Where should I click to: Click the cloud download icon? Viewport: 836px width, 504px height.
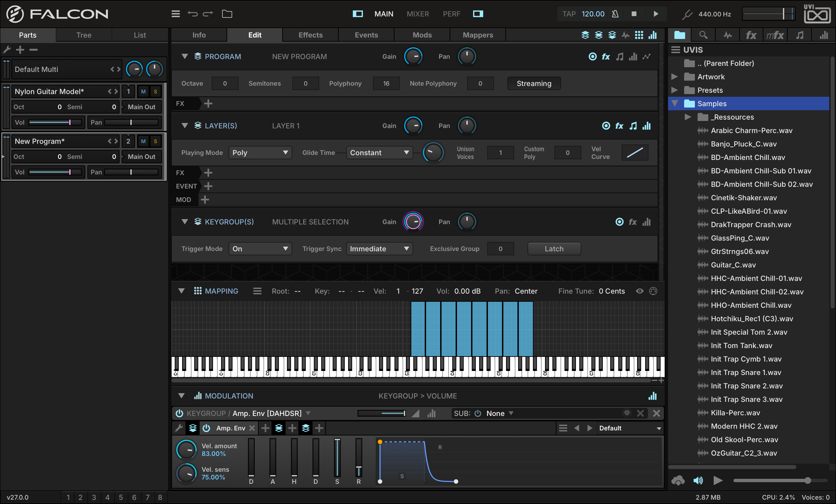click(x=678, y=480)
